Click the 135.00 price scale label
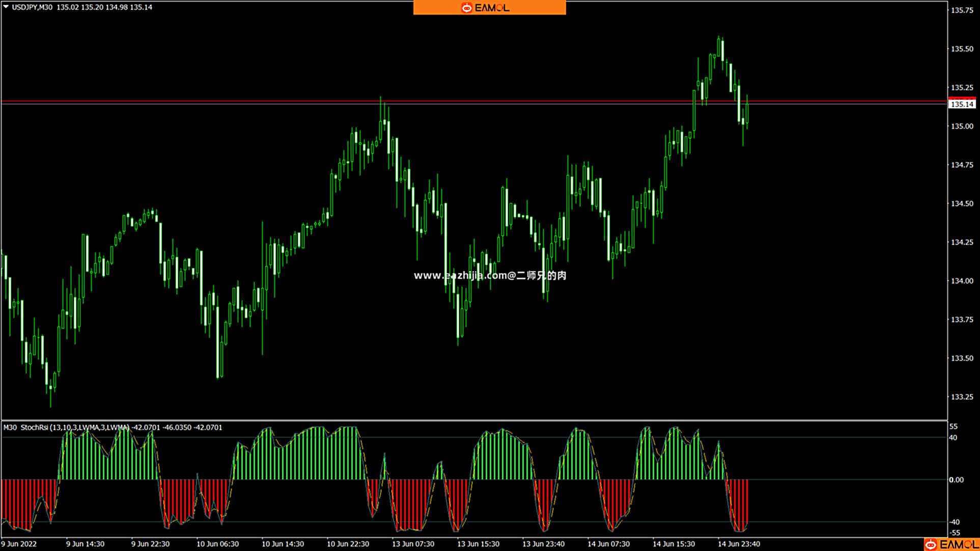The width and height of the screenshot is (980, 551). pos(962,126)
